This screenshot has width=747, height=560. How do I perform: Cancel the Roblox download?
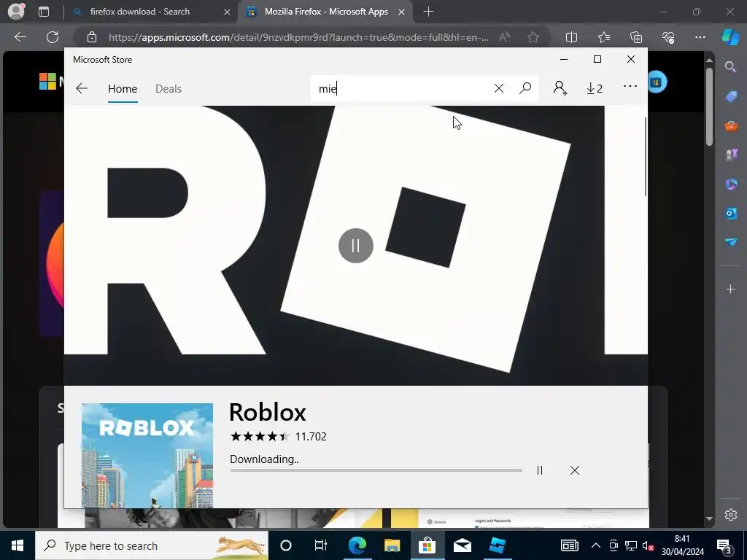(575, 470)
